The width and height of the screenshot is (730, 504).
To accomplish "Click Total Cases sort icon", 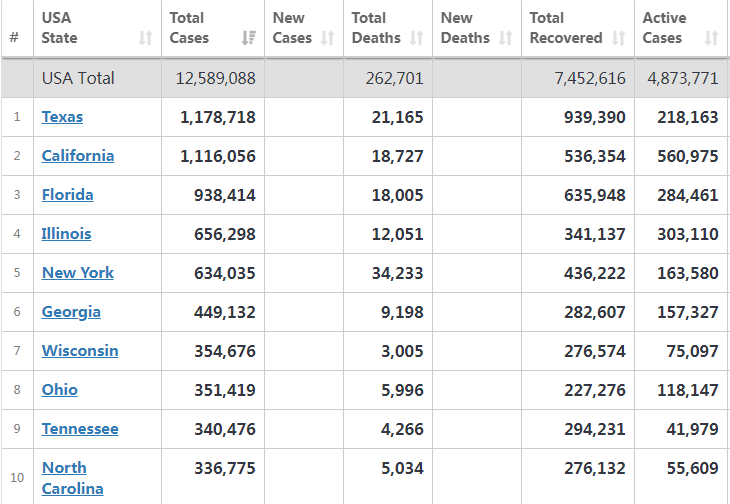I will tap(249, 38).
